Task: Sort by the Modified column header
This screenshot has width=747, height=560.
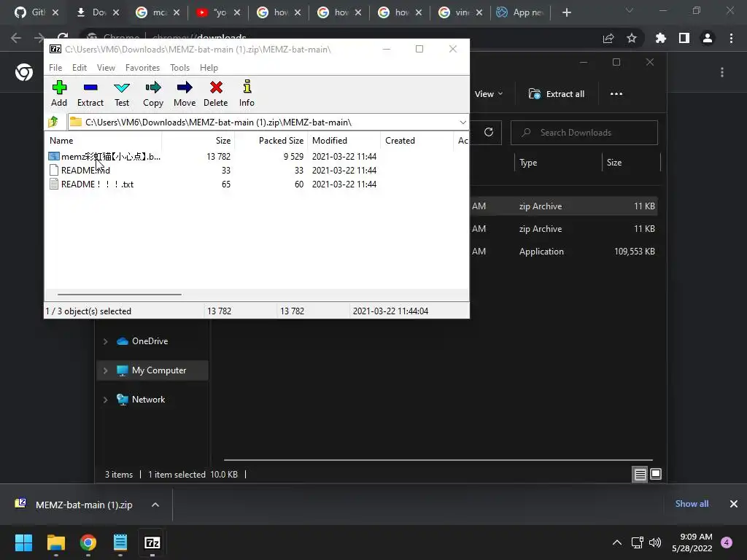Action: pyautogui.click(x=344, y=141)
